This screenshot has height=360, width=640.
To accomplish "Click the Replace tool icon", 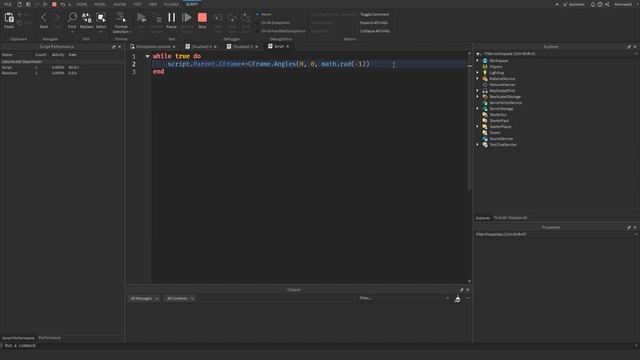I will tap(87, 17).
